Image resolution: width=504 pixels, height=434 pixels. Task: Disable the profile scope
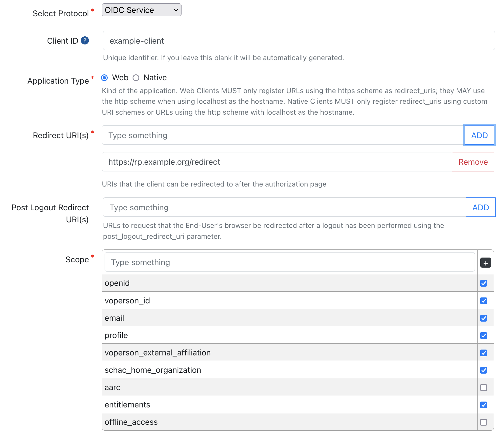(484, 335)
